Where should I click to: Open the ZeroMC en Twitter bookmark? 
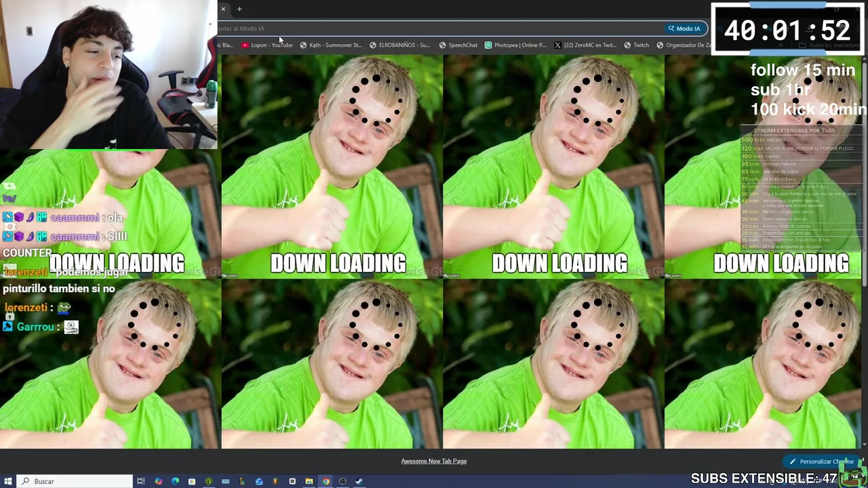585,45
